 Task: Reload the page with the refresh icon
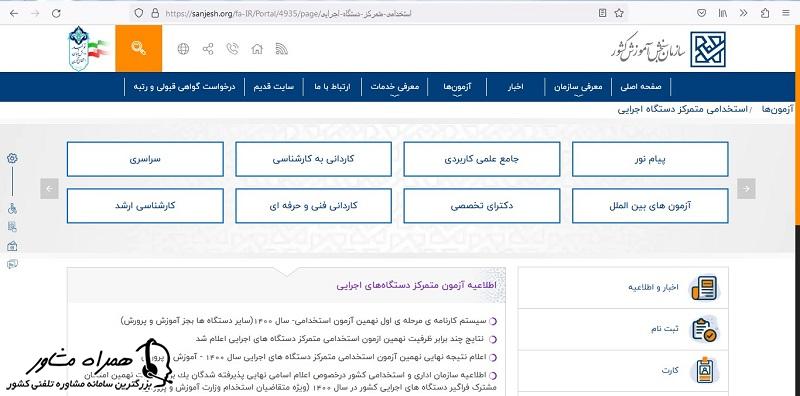tap(56, 13)
